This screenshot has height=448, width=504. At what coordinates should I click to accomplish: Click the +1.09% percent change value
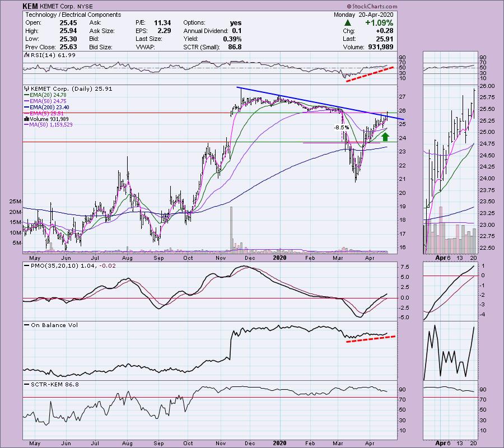coord(379,23)
